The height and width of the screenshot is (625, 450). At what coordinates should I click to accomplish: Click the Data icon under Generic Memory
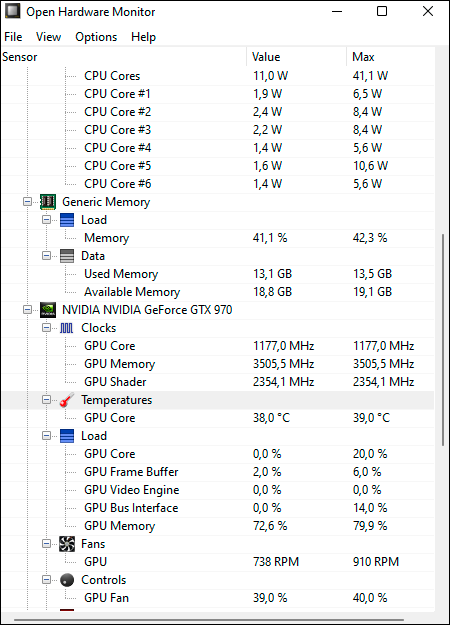(x=67, y=256)
